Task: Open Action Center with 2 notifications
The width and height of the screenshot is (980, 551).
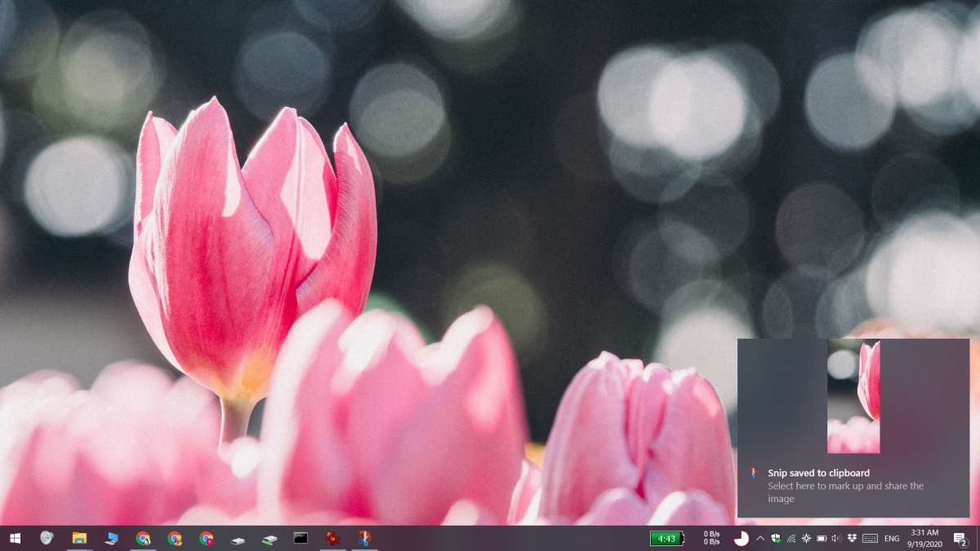Action: point(960,538)
